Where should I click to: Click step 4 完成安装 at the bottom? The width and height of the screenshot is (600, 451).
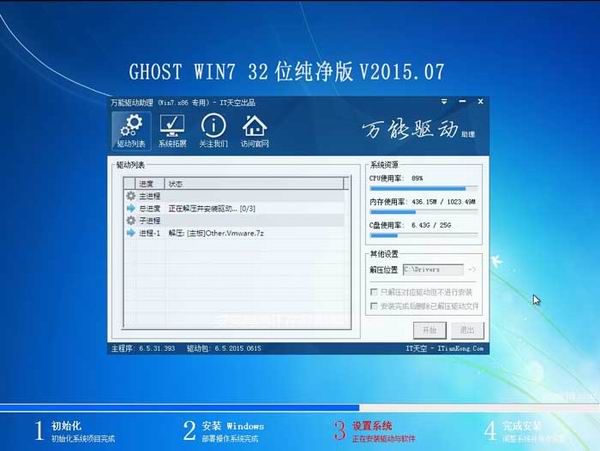pyautogui.click(x=524, y=431)
